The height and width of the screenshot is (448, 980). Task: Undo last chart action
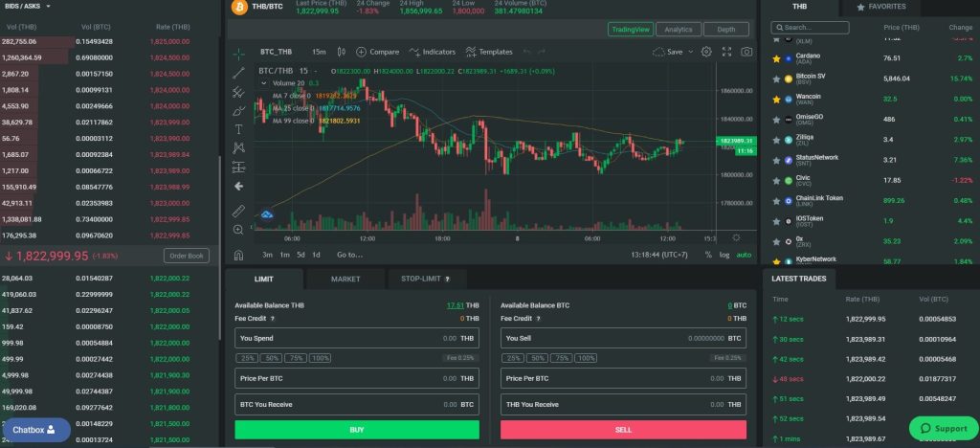pyautogui.click(x=527, y=52)
